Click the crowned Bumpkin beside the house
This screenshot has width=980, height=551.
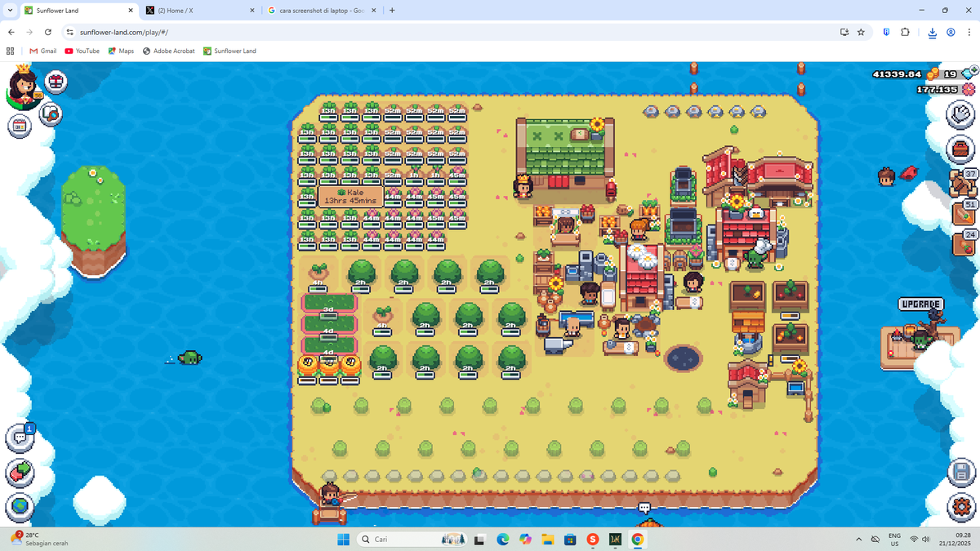pos(523,186)
